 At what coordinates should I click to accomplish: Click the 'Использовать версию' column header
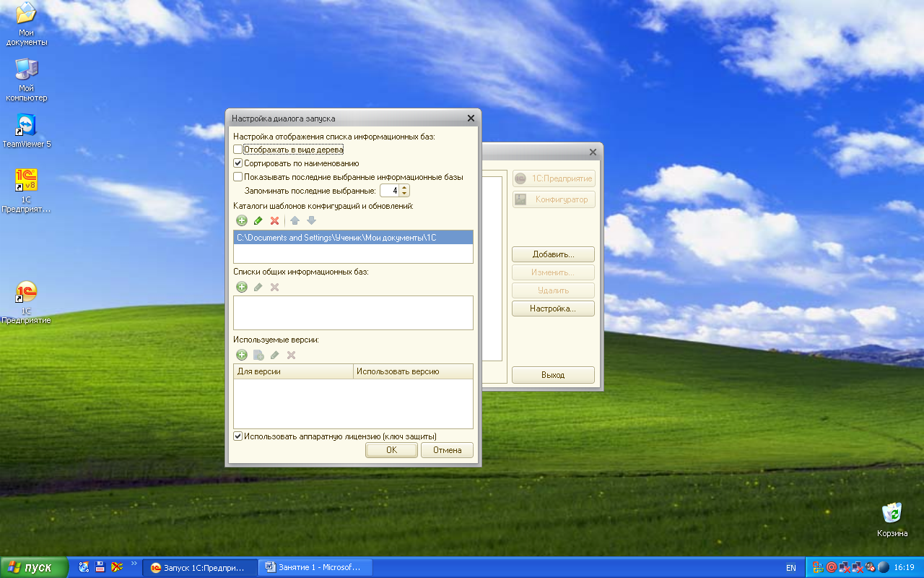[x=413, y=371]
